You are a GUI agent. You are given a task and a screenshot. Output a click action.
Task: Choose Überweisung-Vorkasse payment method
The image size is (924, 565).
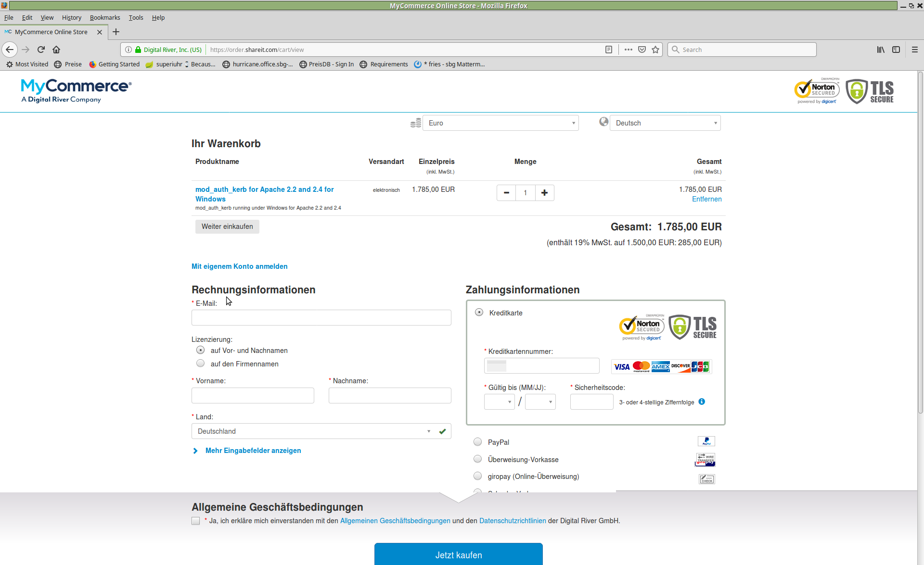[x=477, y=459]
